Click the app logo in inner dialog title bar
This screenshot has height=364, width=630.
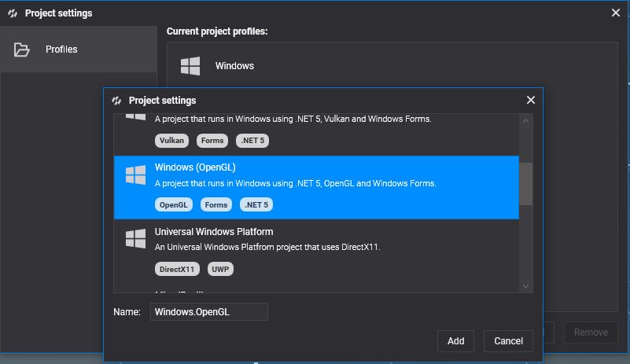[x=116, y=101]
